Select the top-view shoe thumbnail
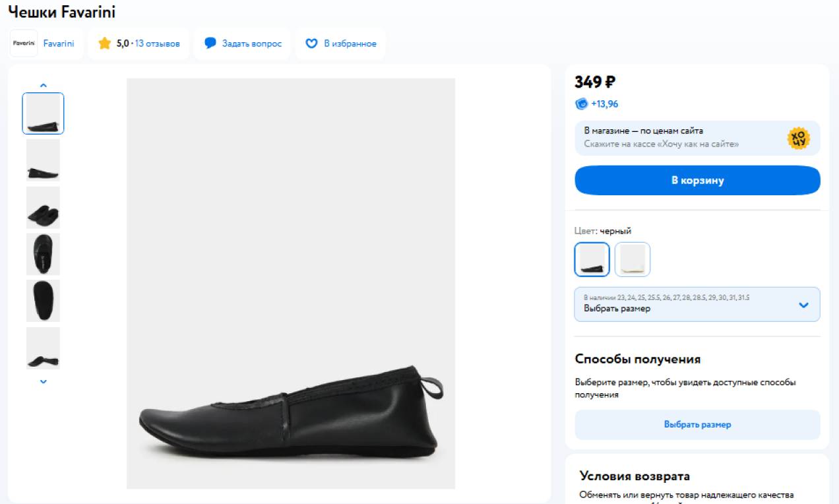 tap(43, 254)
